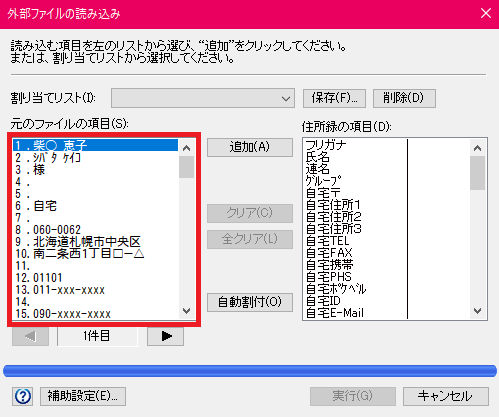Select 氏名 in address book fields
This screenshot has height=417, width=499.
point(355,157)
